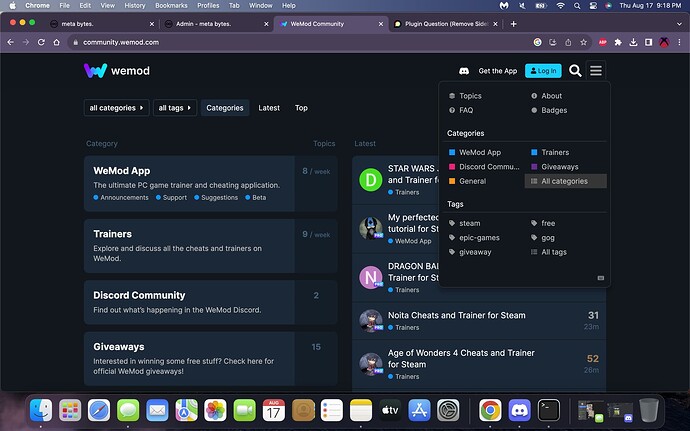Select Discord Community category in the menu panel
Screen dimensions: 690x431
point(484,167)
